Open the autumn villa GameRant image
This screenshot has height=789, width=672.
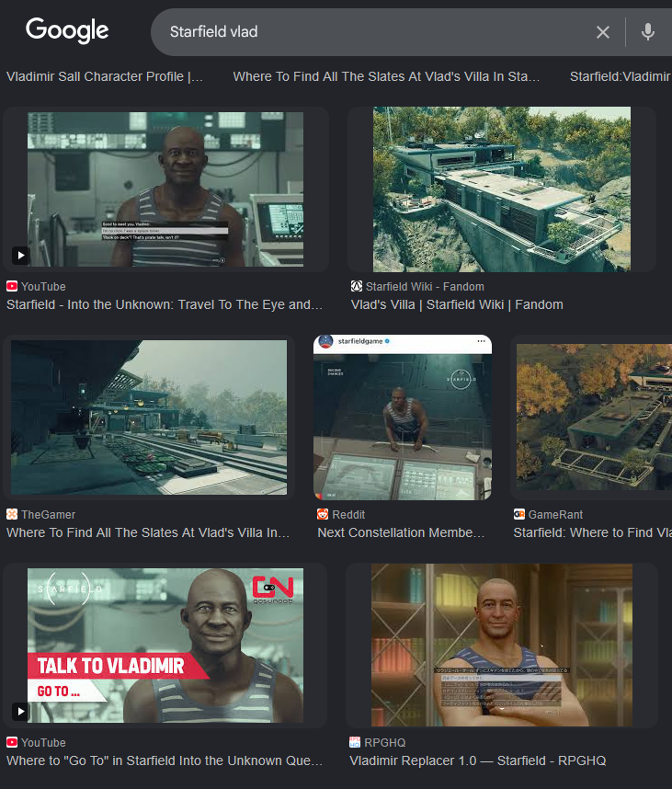point(594,417)
